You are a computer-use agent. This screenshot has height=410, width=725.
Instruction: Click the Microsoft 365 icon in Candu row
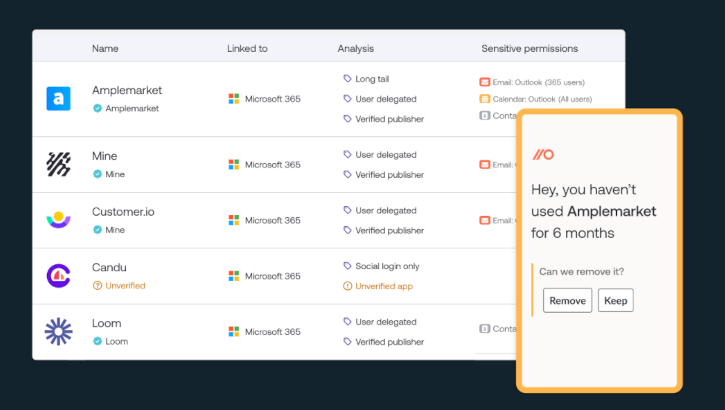click(x=234, y=276)
